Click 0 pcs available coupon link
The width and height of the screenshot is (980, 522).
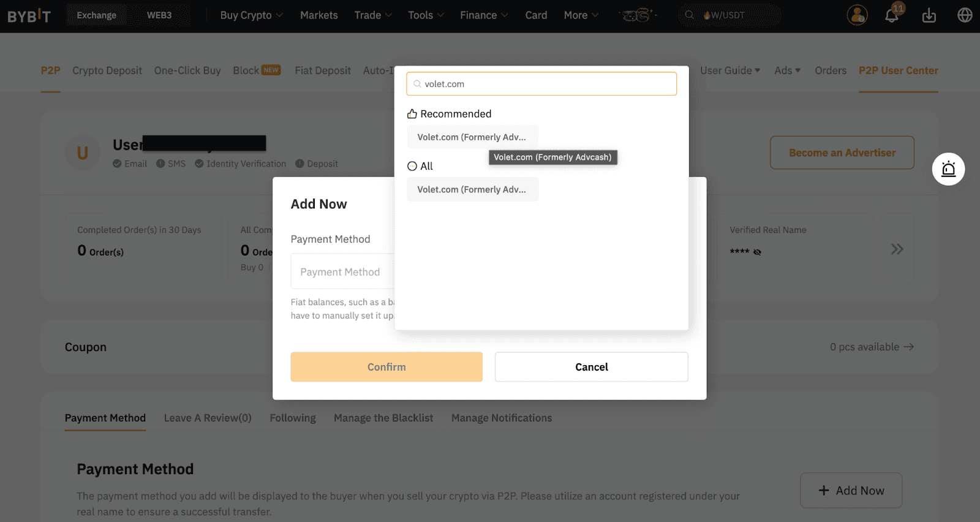pos(872,347)
